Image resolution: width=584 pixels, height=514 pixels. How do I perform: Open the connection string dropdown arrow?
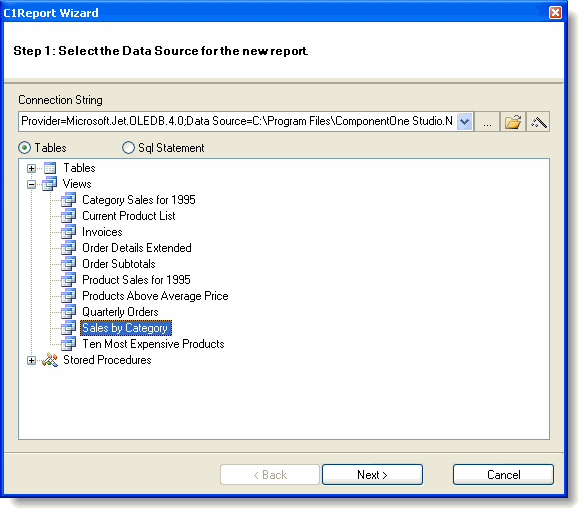(x=464, y=122)
